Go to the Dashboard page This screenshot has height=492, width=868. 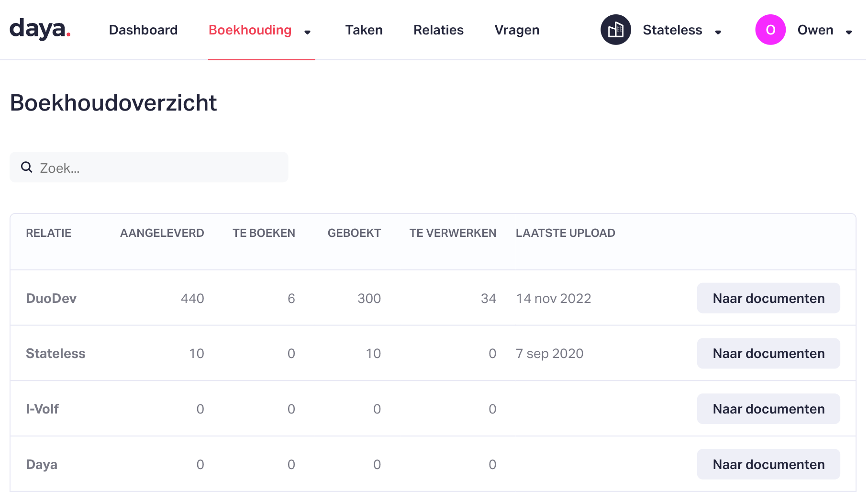coord(143,30)
